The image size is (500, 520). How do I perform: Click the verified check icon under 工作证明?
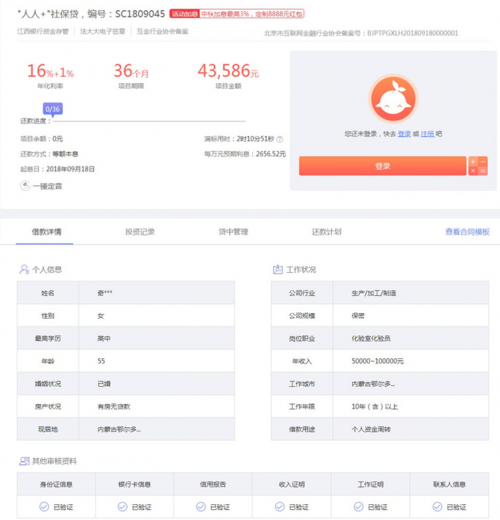pyautogui.click(x=358, y=507)
